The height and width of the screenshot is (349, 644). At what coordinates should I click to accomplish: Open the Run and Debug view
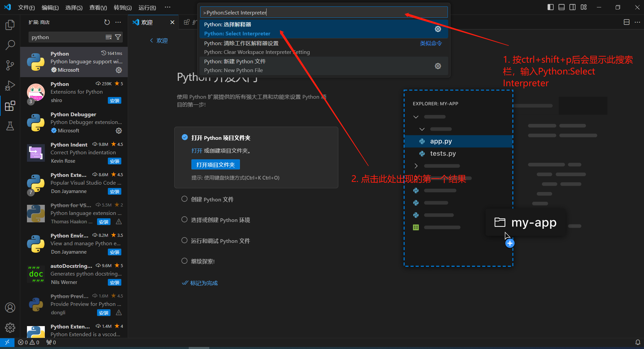pyautogui.click(x=10, y=86)
